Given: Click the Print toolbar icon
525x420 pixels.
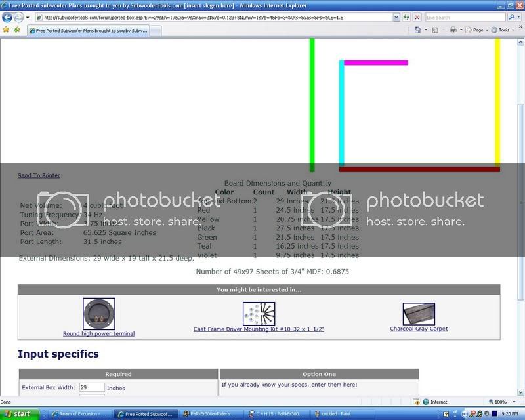Looking at the screenshot, I should click(x=453, y=30).
